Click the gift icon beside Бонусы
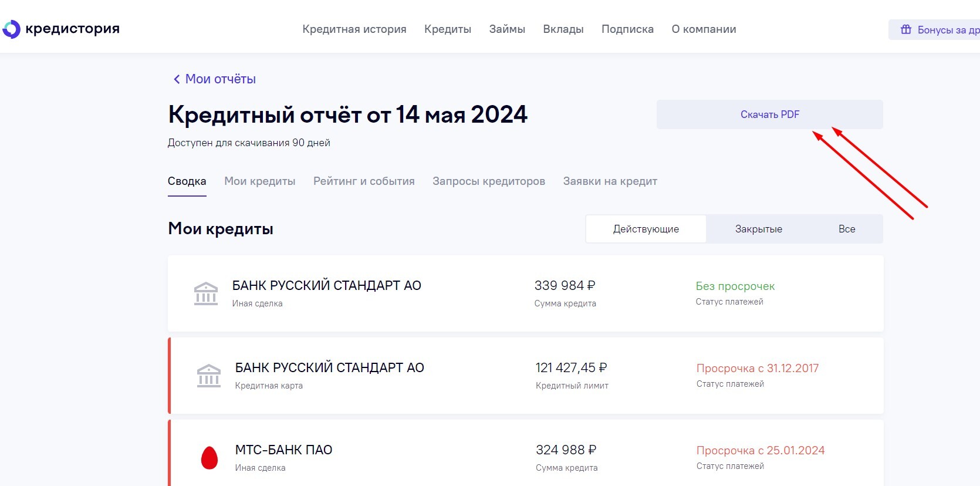The image size is (980, 486). click(906, 29)
